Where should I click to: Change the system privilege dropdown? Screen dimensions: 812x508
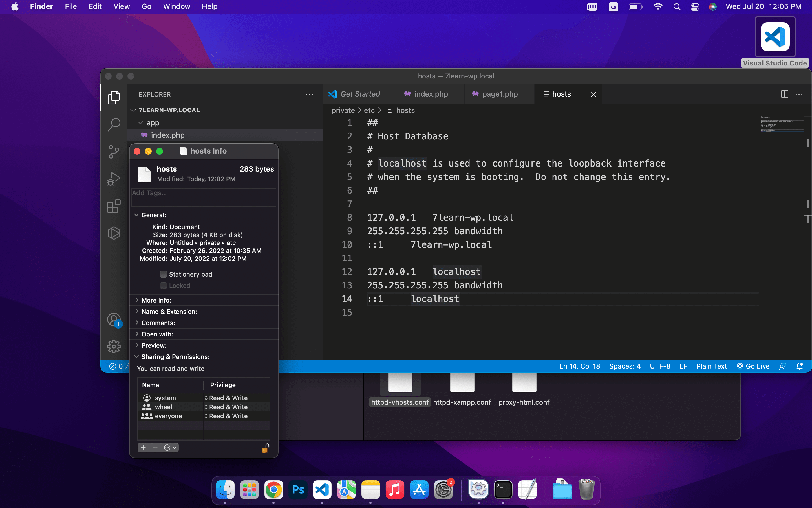226,398
